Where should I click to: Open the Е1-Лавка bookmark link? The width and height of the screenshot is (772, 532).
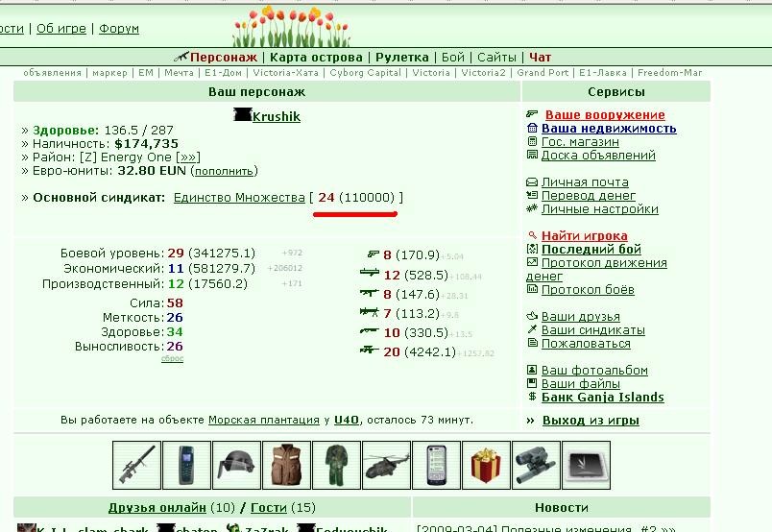pyautogui.click(x=603, y=73)
